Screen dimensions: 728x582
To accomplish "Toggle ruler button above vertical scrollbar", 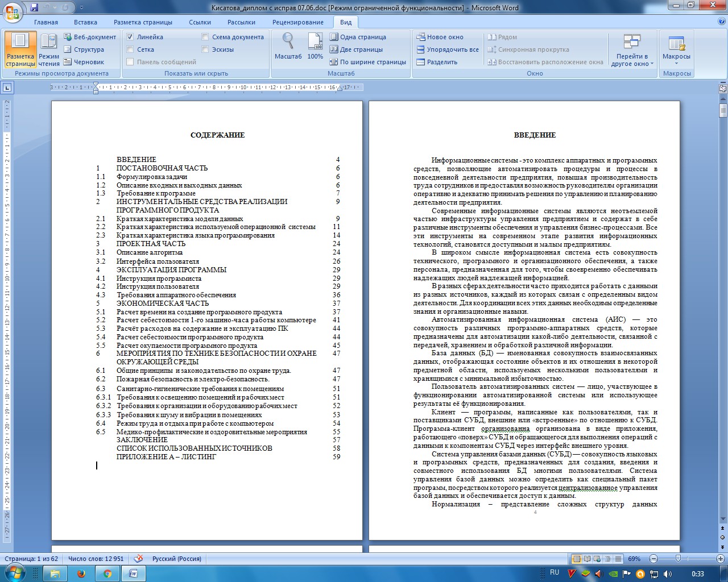I will (723, 89).
